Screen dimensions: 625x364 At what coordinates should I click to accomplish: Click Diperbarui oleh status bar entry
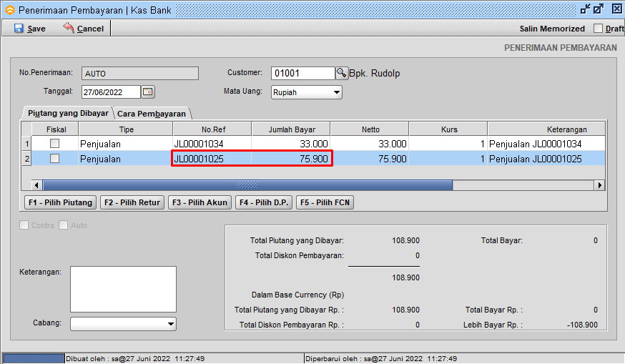(x=381, y=358)
